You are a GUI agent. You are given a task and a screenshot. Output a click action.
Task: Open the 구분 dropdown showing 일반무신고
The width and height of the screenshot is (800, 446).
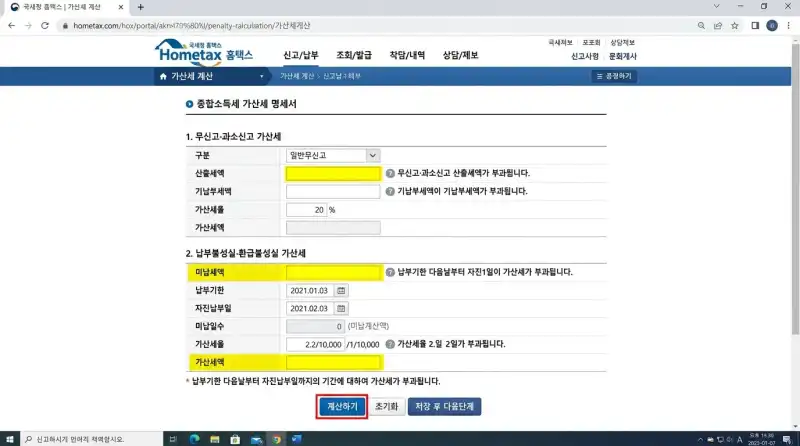[333, 155]
